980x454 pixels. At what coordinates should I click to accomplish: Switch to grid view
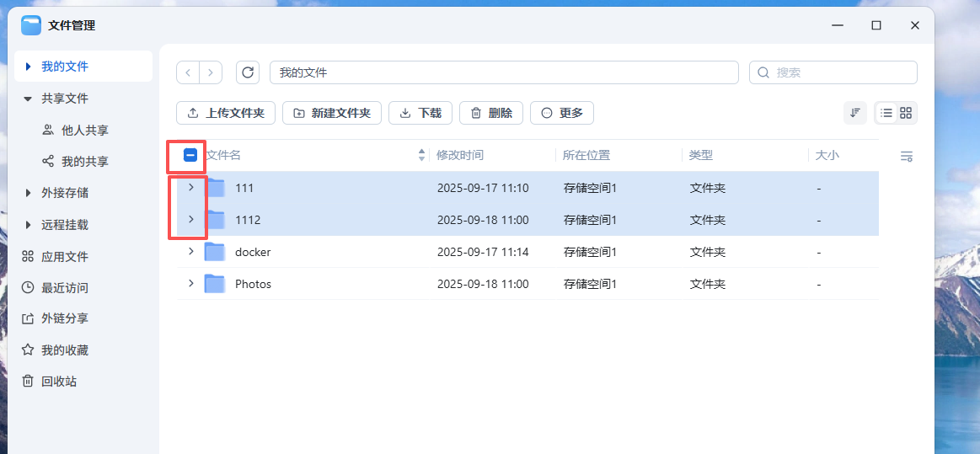(x=906, y=113)
